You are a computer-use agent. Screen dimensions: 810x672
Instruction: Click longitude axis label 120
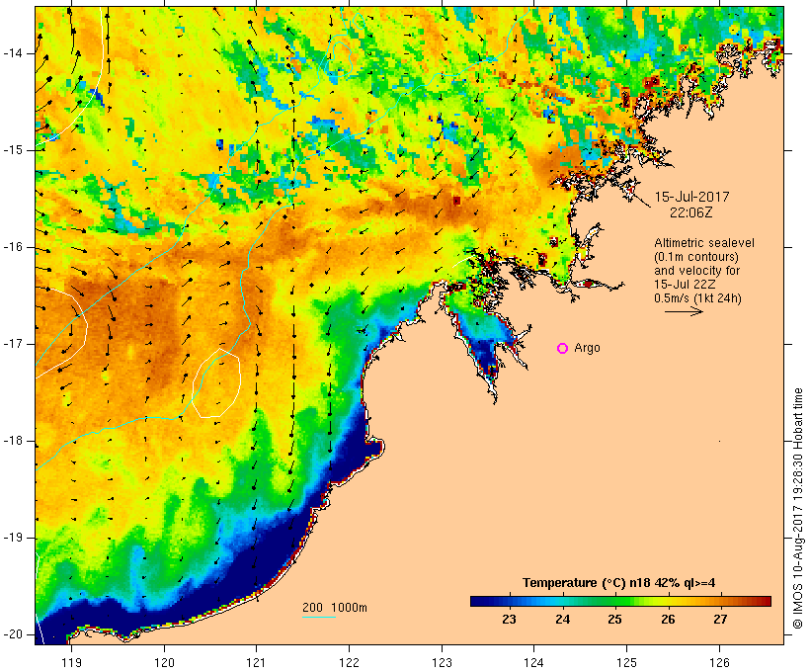[164, 662]
